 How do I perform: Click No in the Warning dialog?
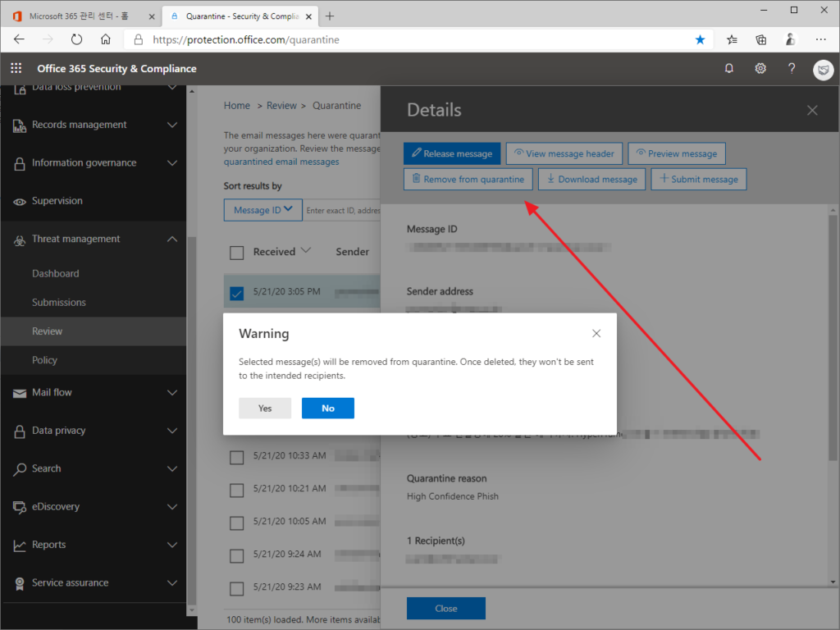pos(327,407)
